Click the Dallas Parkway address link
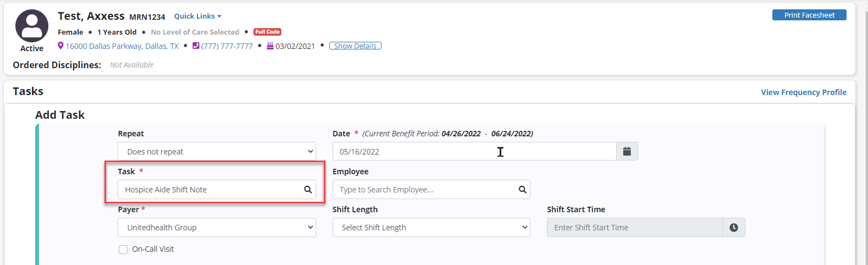 click(x=122, y=46)
